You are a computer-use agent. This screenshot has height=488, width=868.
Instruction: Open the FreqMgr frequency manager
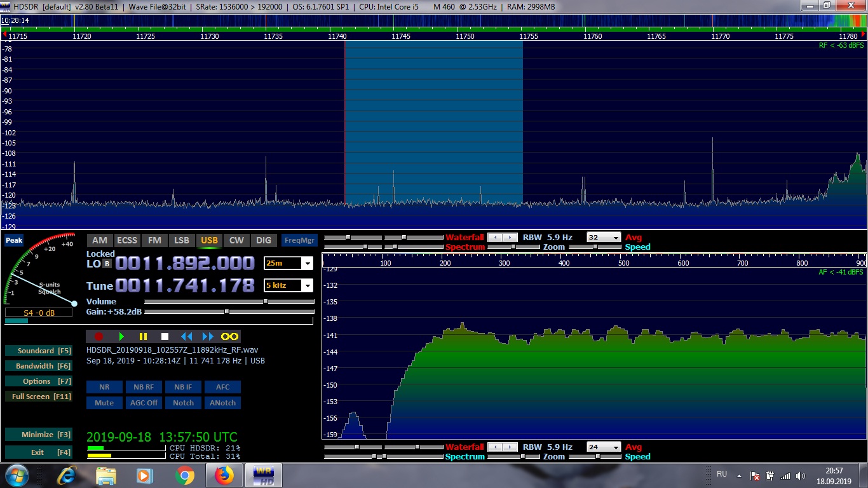click(x=299, y=240)
